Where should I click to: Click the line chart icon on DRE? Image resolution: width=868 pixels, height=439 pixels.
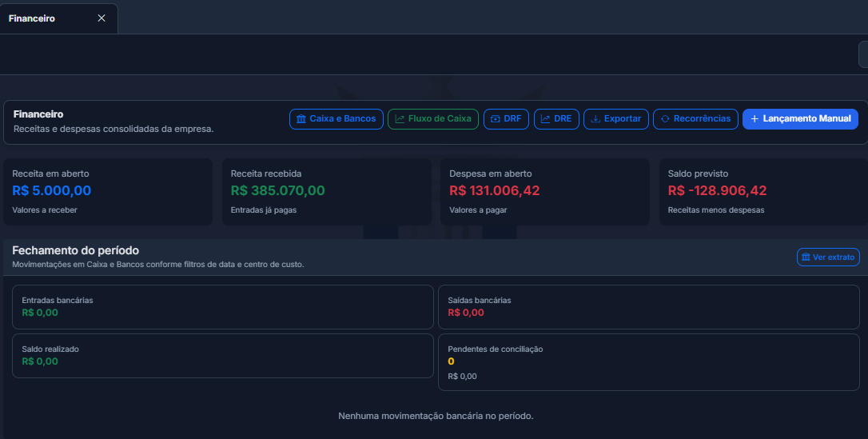(x=545, y=119)
